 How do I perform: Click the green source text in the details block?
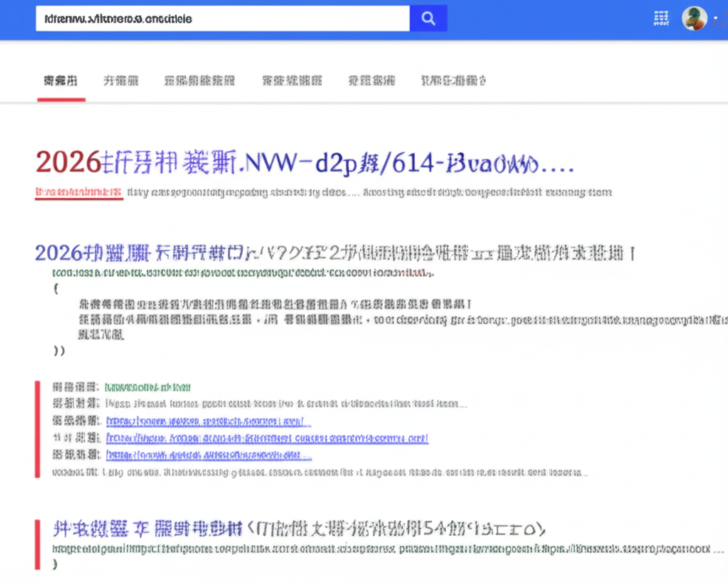coord(148,387)
